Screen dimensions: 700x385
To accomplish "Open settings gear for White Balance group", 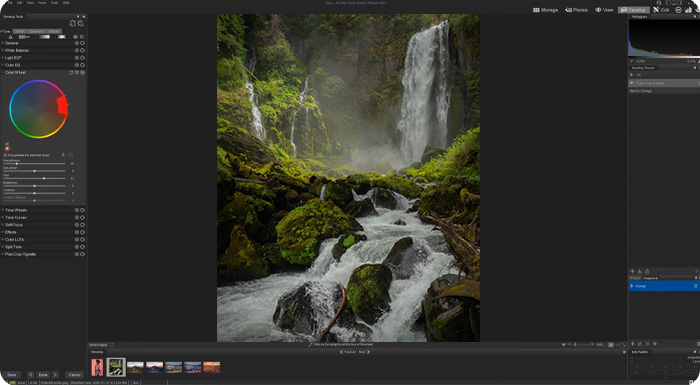I will coord(77,50).
